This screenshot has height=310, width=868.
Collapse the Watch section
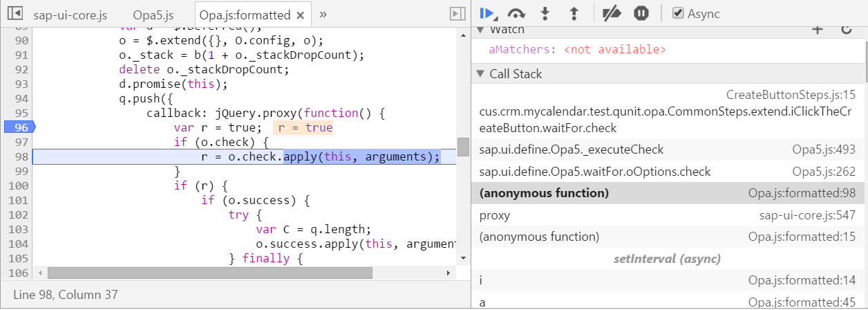coord(480,30)
